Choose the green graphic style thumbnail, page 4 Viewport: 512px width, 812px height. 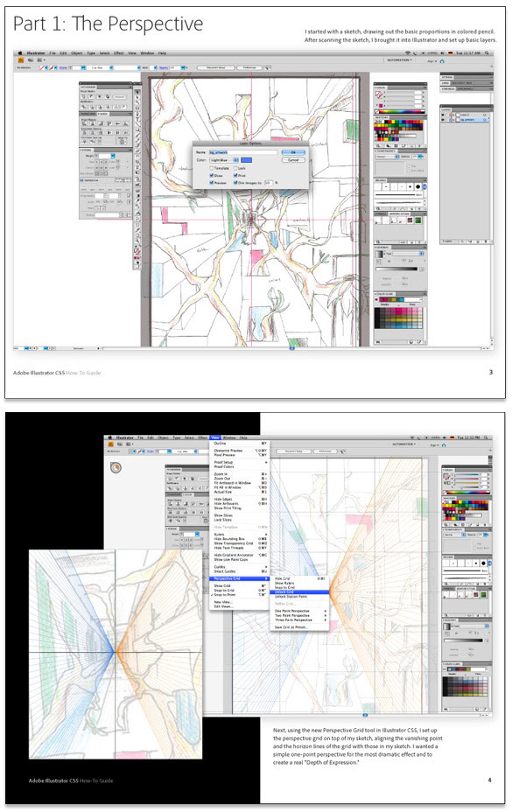483,594
